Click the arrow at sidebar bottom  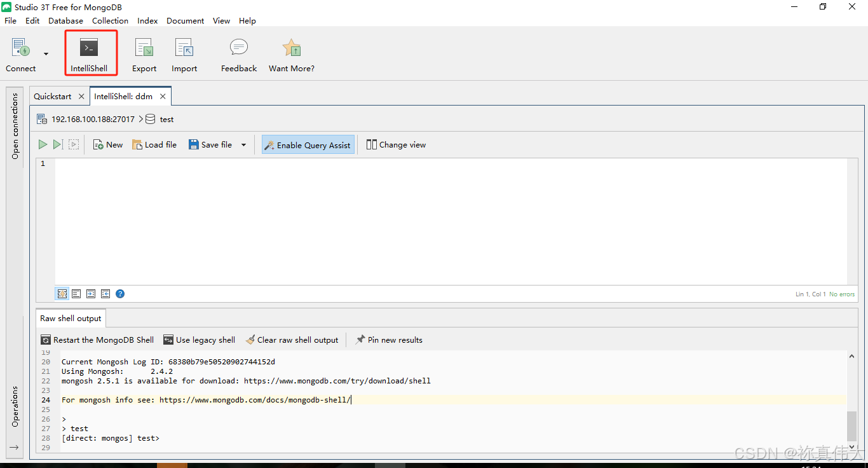(x=15, y=448)
